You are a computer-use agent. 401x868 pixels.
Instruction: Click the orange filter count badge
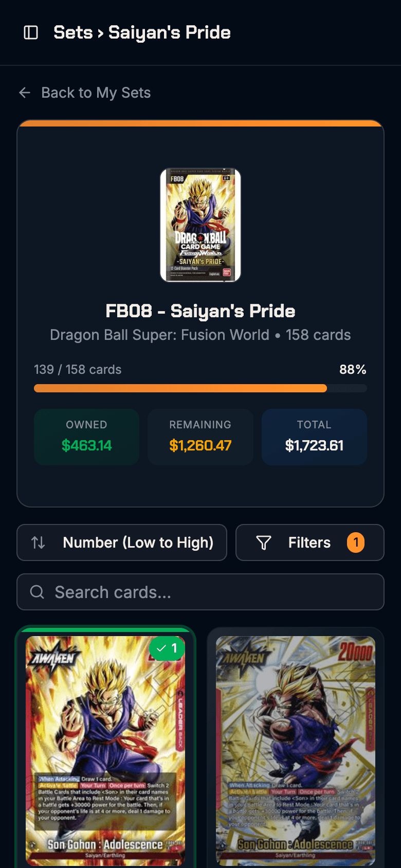[356, 542]
